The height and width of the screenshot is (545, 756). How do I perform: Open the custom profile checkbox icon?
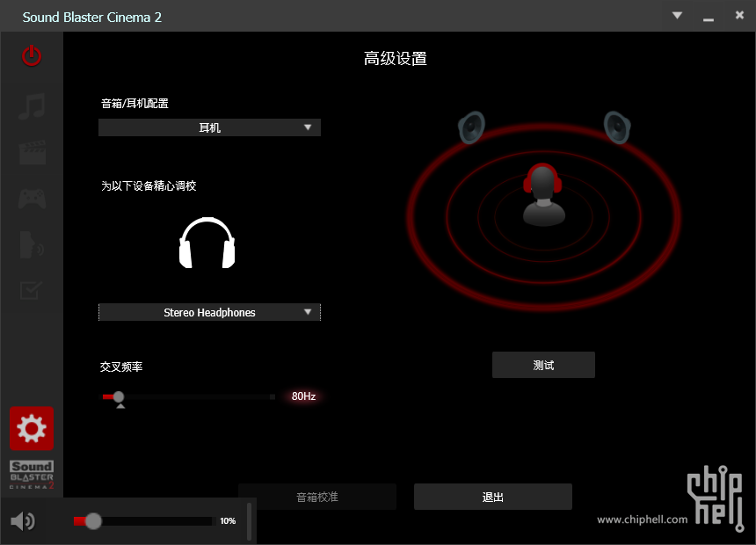pos(31,290)
